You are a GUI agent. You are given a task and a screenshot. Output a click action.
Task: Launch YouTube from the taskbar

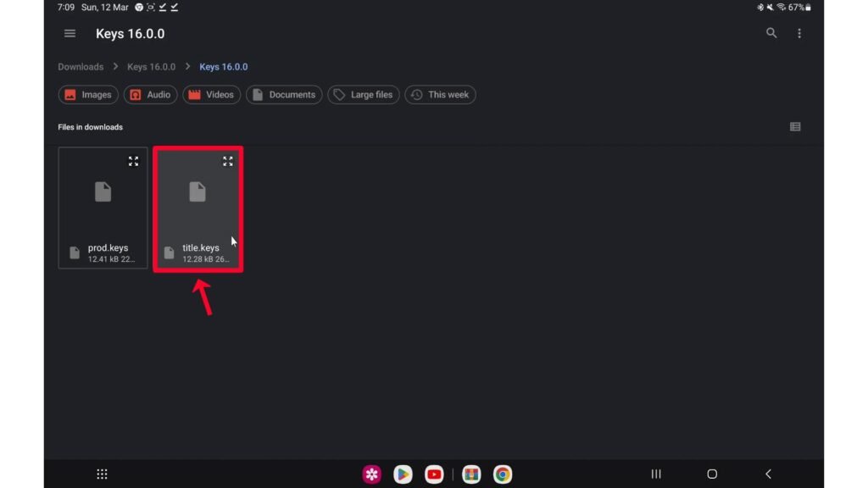[x=434, y=474]
